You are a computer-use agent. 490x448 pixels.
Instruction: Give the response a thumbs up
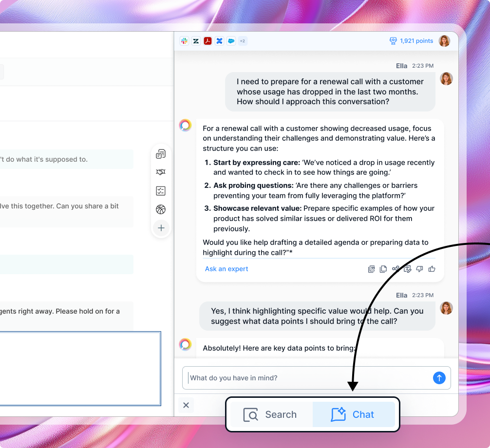[x=432, y=269]
